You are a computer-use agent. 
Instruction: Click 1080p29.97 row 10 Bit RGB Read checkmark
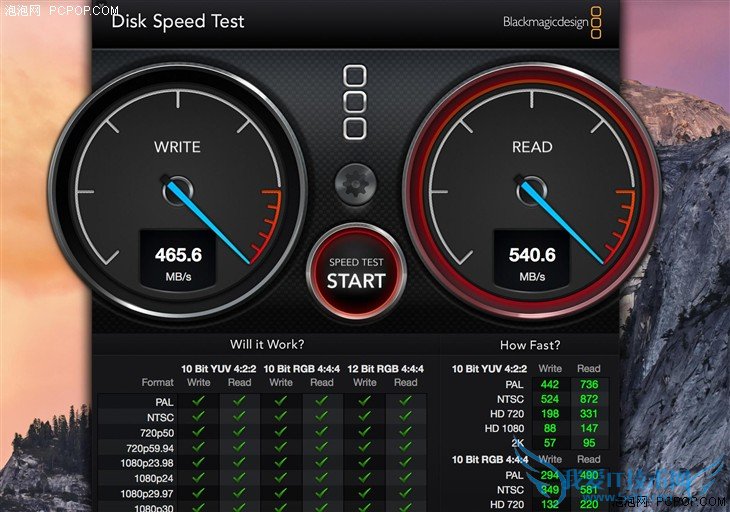[x=322, y=493]
